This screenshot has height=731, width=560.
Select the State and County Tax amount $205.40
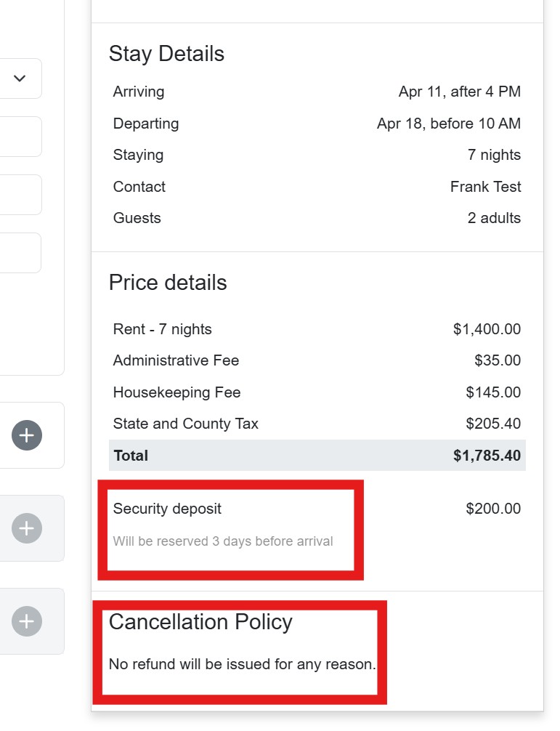point(493,424)
